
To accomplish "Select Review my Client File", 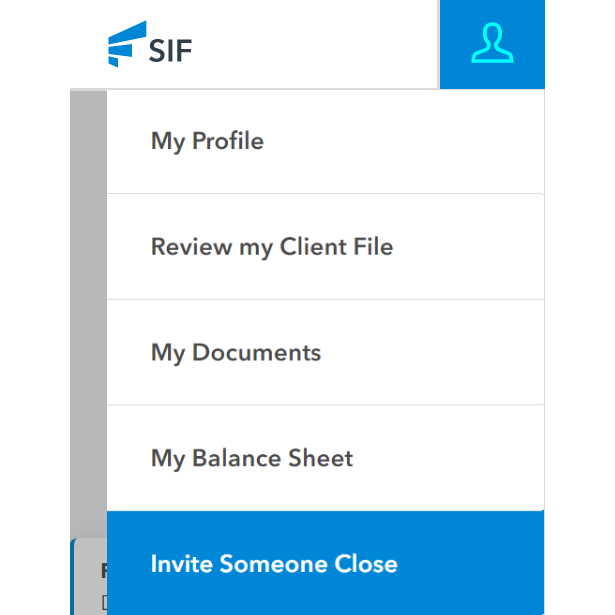I will click(x=272, y=247).
